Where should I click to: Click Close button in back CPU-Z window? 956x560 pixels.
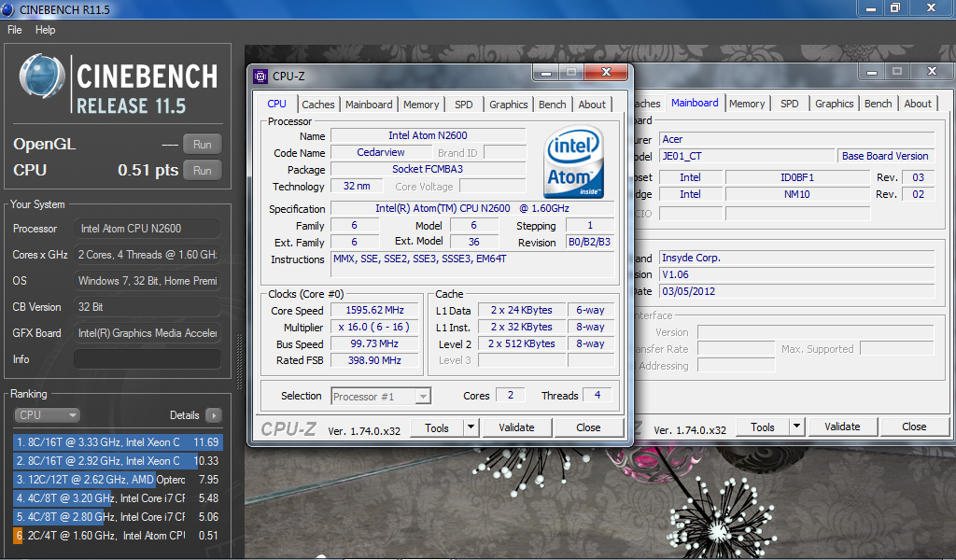click(915, 427)
